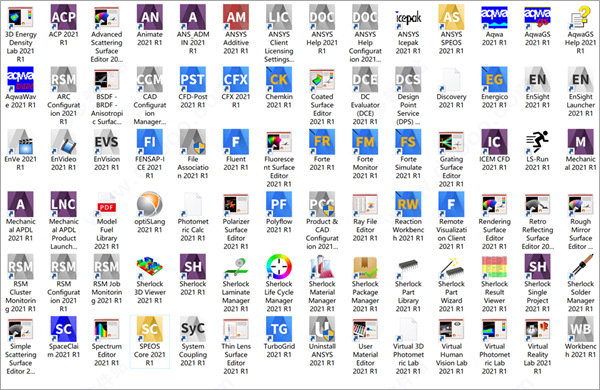Open Animate 2021 R1 icon
This screenshot has height=390, width=600.
(x=150, y=17)
